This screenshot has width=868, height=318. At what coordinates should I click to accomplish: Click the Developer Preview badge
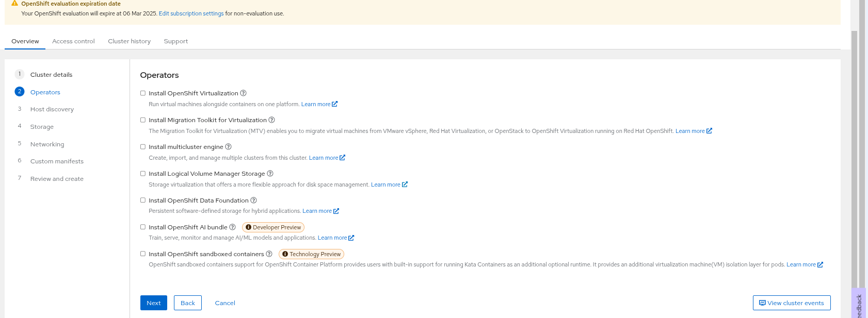point(273,227)
